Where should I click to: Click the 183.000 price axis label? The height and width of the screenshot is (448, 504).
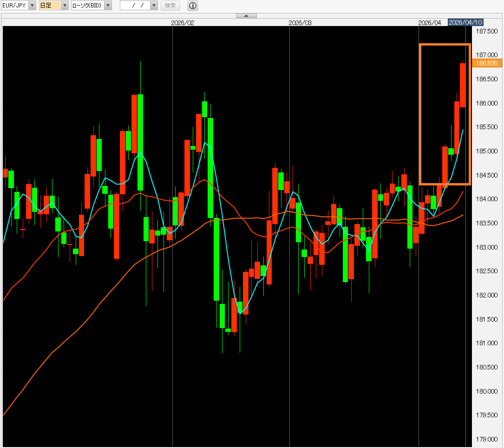(x=487, y=247)
